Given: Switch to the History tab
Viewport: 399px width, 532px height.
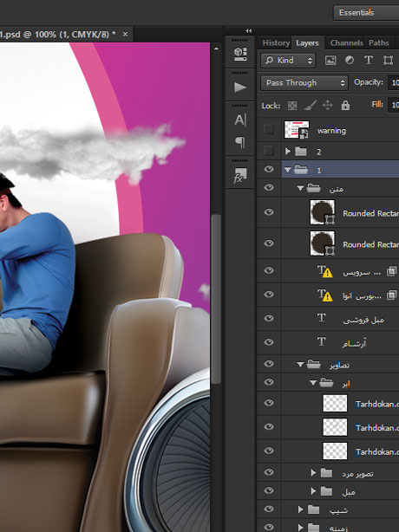Looking at the screenshot, I should click(x=276, y=42).
